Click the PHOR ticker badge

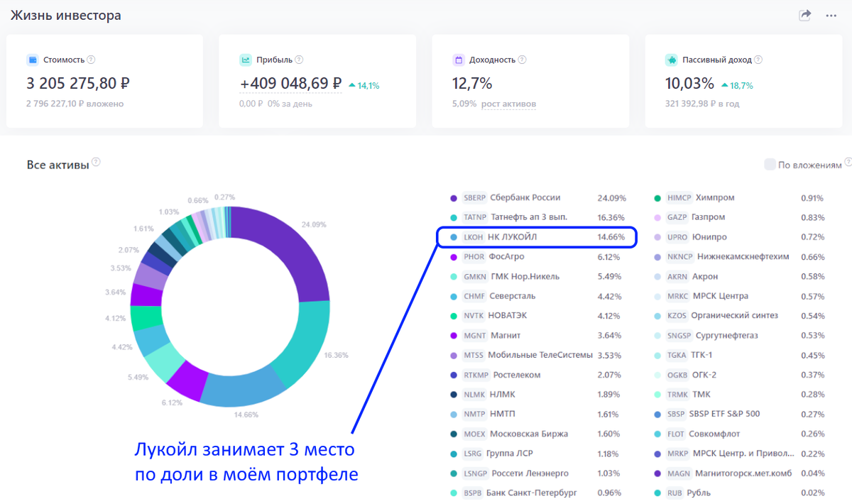[474, 257]
